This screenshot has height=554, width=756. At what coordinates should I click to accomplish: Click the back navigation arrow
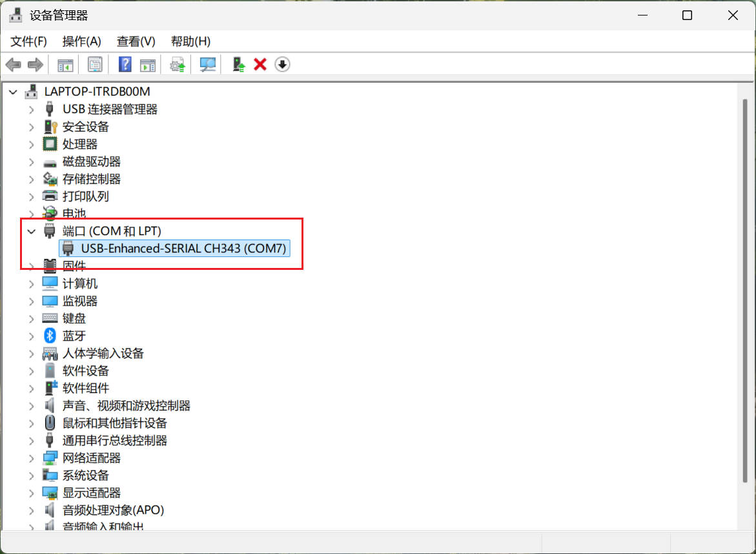[13, 64]
